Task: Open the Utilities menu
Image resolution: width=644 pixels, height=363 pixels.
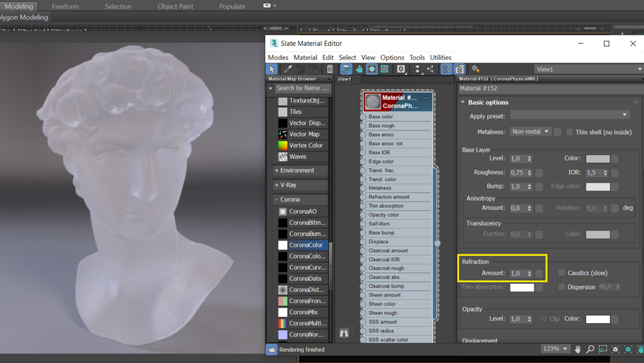Action: coord(440,58)
